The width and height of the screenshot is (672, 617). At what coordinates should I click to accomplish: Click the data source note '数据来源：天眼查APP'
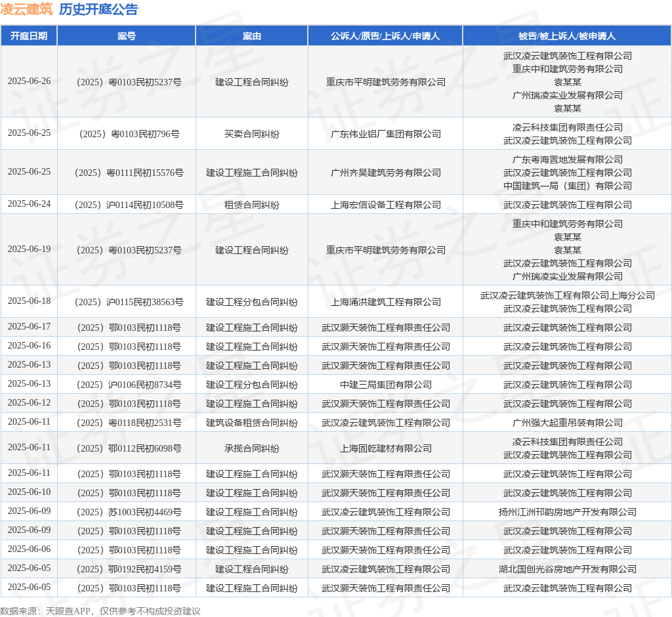pos(45,611)
